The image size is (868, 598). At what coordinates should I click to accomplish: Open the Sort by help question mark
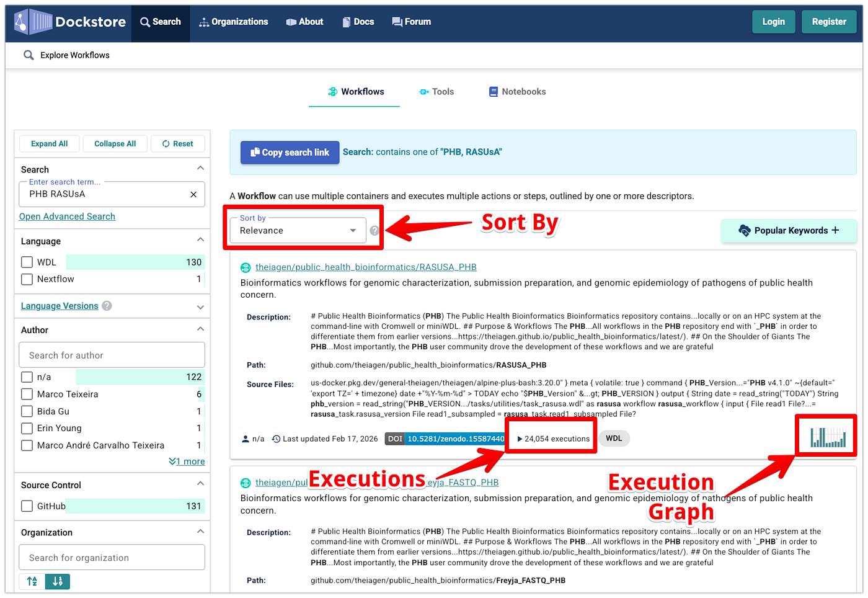pos(374,231)
